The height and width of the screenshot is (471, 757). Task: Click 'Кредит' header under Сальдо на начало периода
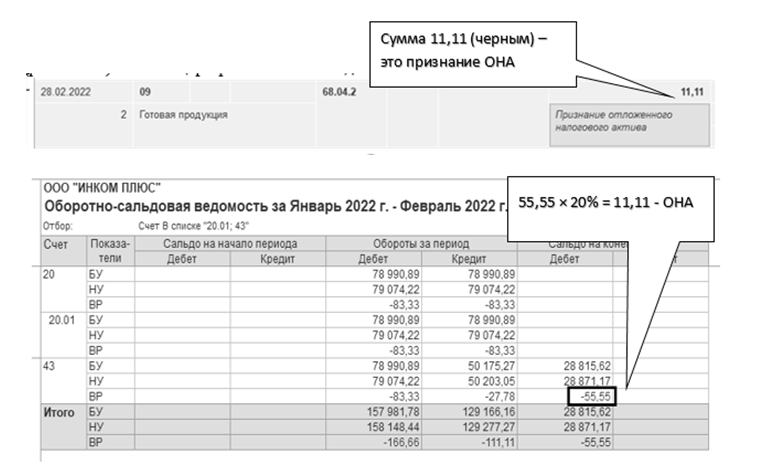tap(277, 259)
